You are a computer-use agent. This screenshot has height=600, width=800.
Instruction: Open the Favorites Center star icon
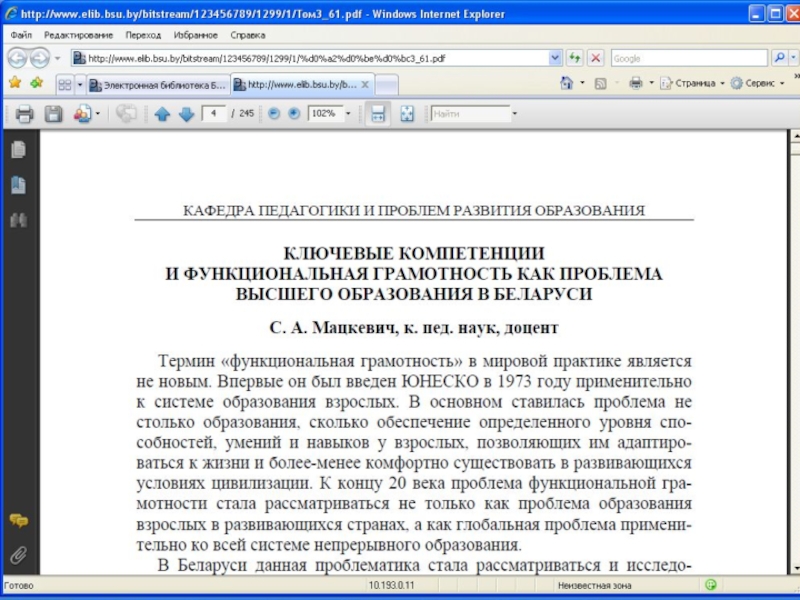[15, 83]
